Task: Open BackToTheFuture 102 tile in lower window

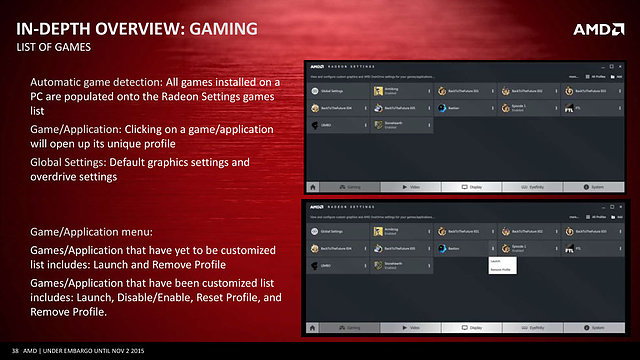Action: [529, 231]
